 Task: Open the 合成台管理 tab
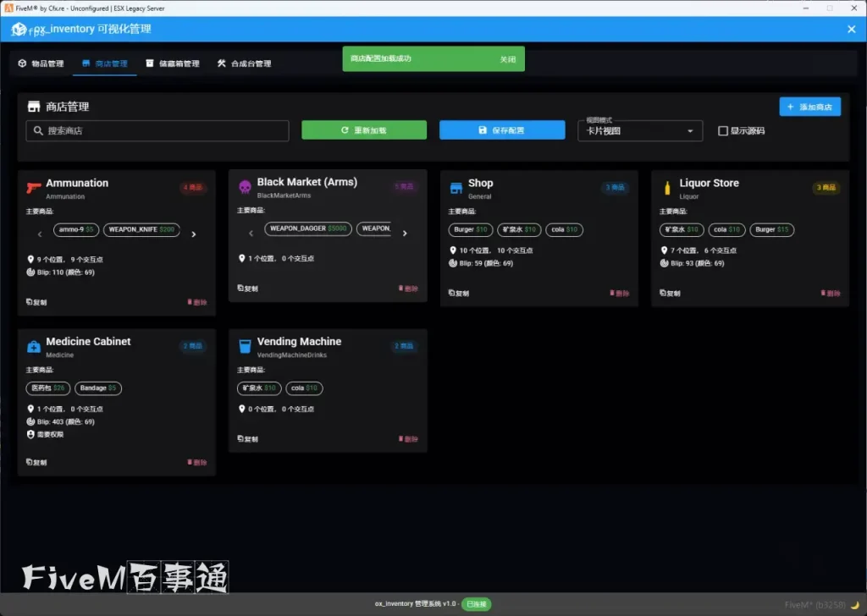coord(244,63)
